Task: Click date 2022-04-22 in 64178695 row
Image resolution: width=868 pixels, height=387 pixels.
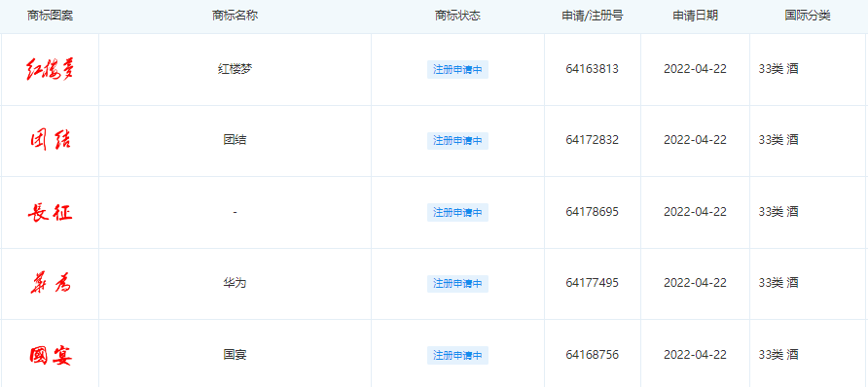Action: tap(696, 212)
